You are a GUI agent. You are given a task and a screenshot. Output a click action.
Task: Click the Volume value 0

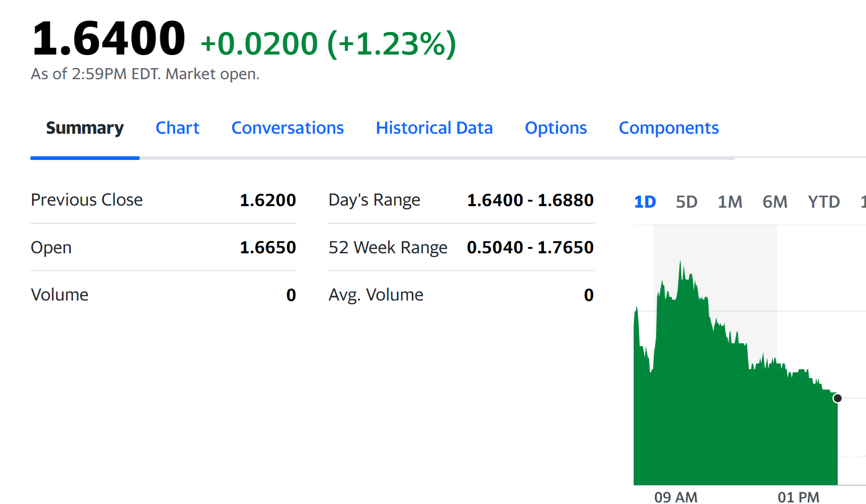(291, 295)
